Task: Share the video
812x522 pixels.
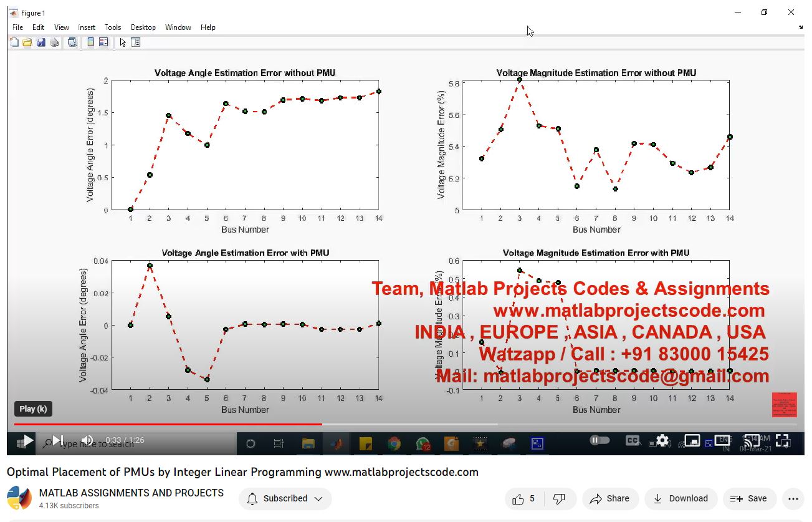Action: [610, 498]
